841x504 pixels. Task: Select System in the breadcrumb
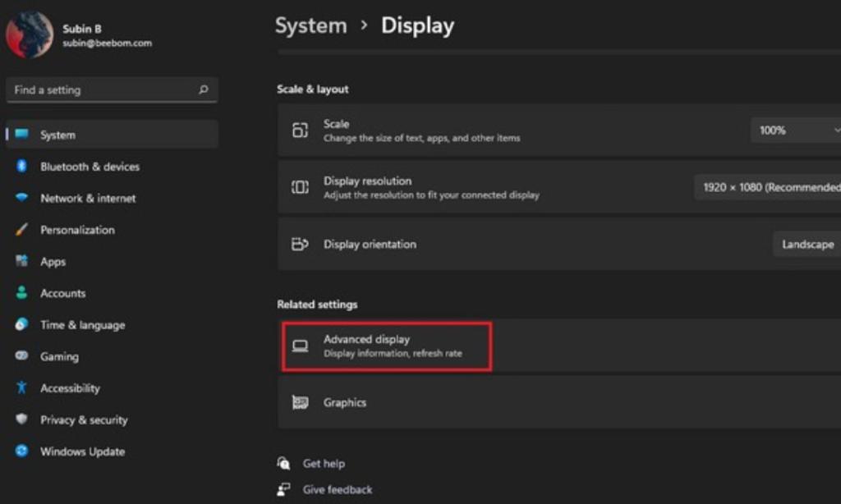310,25
